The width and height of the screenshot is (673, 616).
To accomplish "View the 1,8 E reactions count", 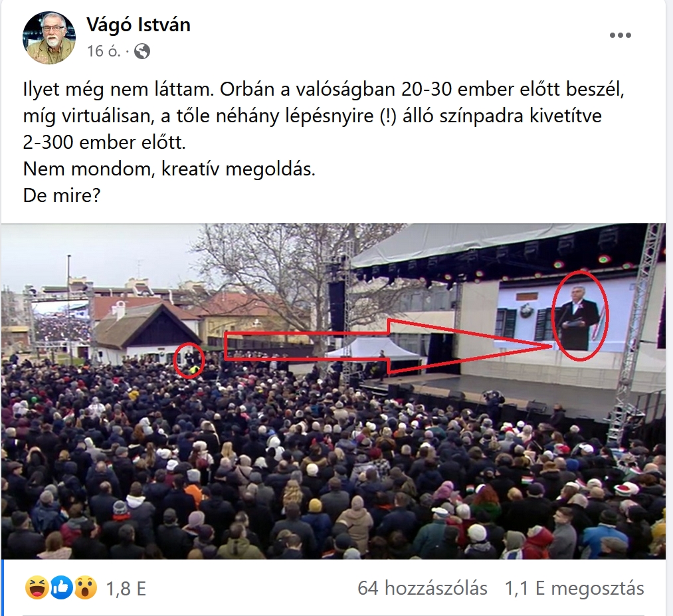I will point(126,589).
